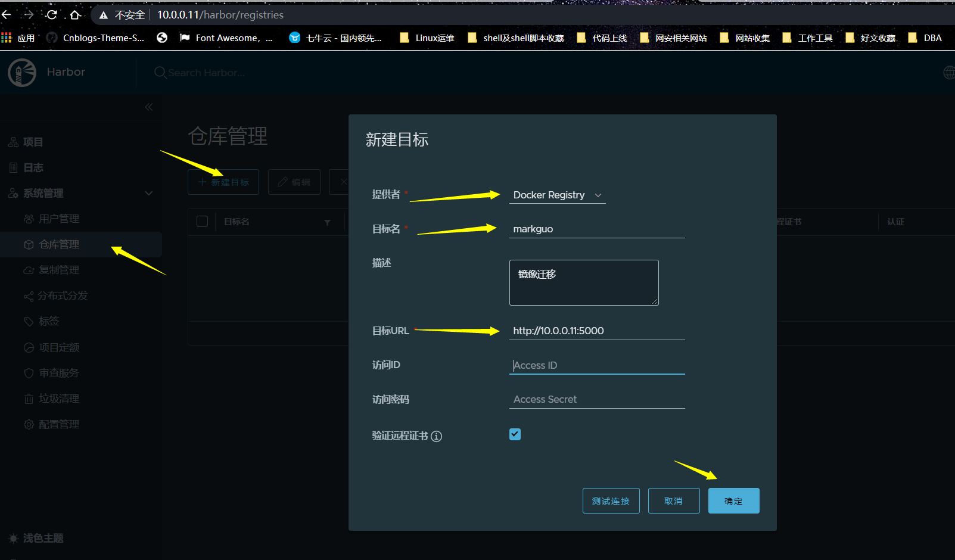Open DBA bookmark folder
The image size is (955, 560).
pyautogui.click(x=925, y=38)
